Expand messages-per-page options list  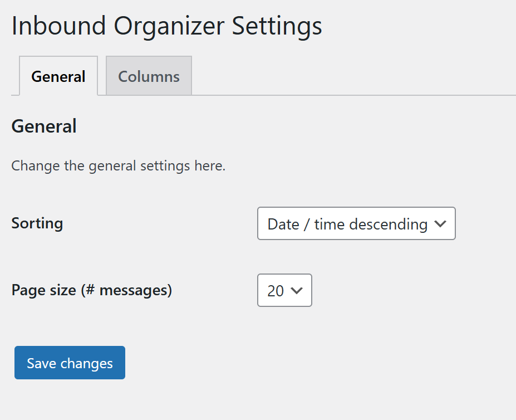tap(284, 290)
